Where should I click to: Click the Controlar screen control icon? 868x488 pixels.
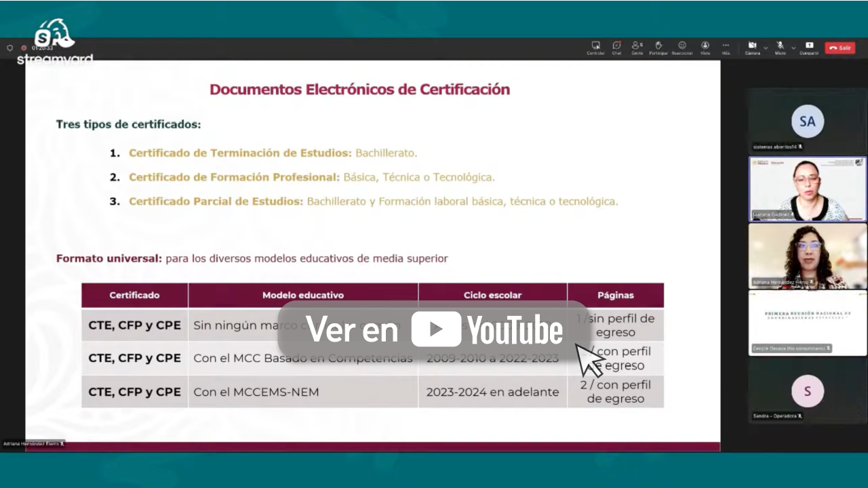[595, 47]
